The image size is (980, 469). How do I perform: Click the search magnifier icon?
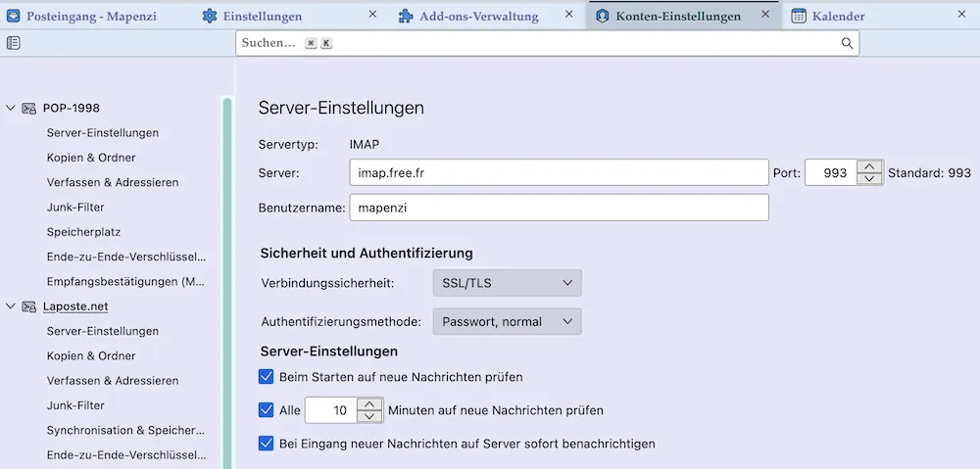tap(847, 43)
